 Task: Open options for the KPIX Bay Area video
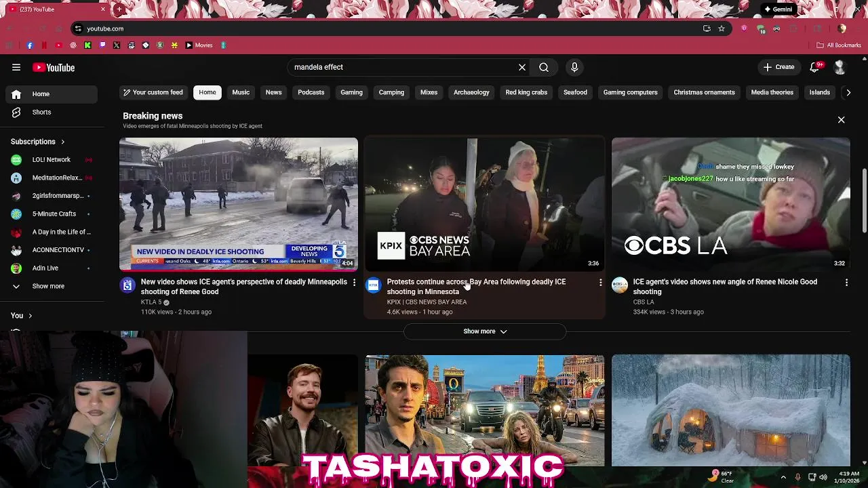pyautogui.click(x=600, y=282)
